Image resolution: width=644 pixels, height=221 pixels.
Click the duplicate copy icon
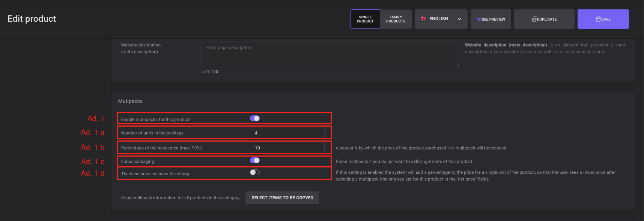pyautogui.click(x=534, y=19)
